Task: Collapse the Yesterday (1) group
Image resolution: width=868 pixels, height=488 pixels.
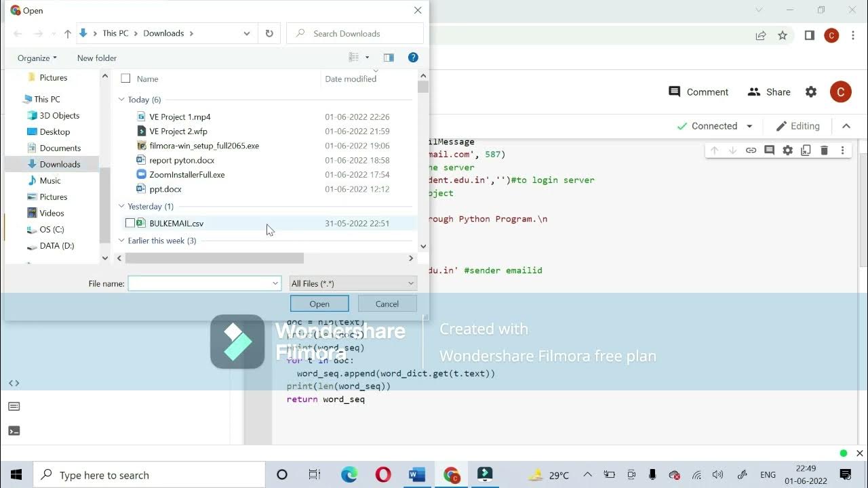Action: (122, 206)
